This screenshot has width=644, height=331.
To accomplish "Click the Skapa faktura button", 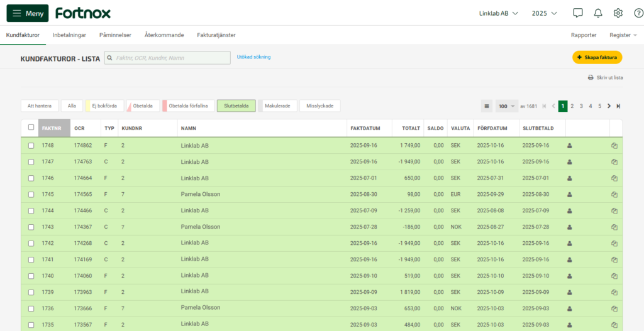I will click(x=597, y=57).
